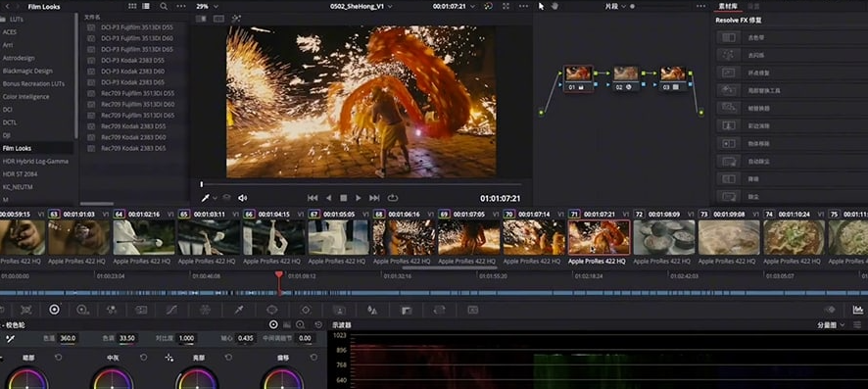
Task: Select clip 72 thumbnail in the timeline
Action: [x=663, y=237]
